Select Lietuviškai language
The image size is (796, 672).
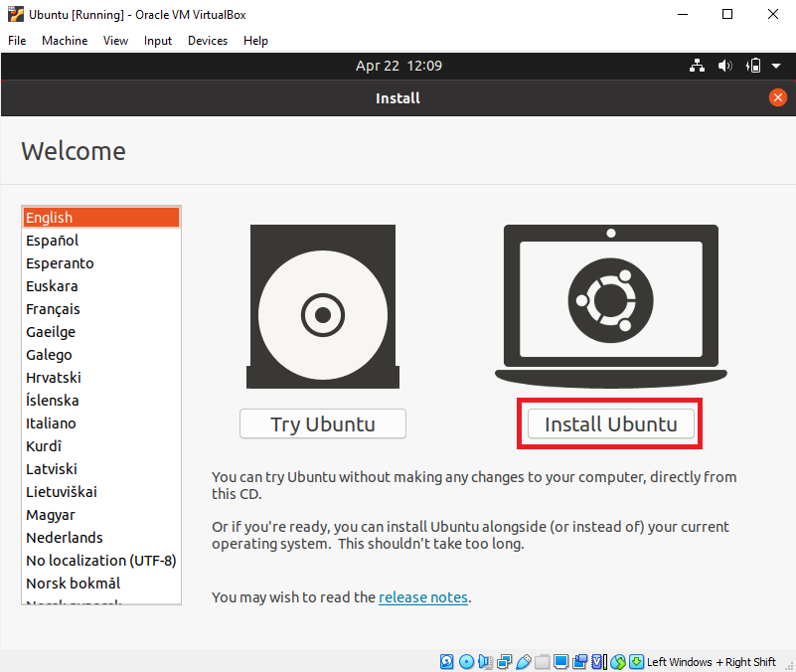pyautogui.click(x=101, y=492)
